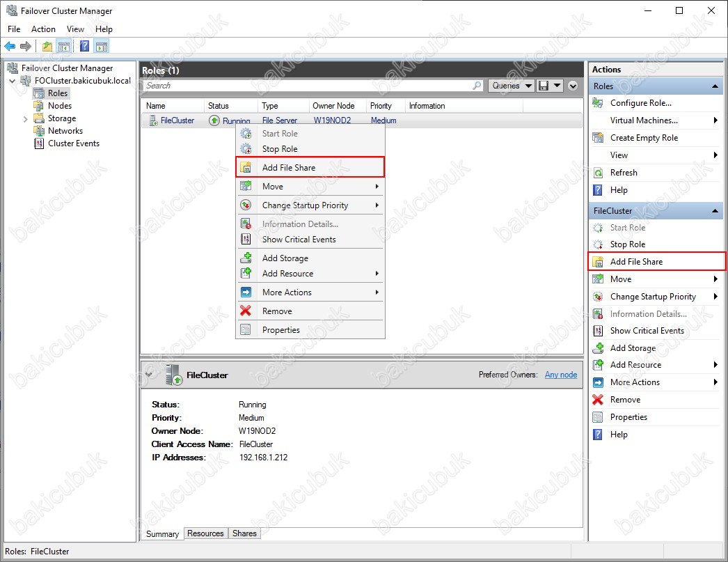Viewport: 728px width, 562px height.
Task: Expand the Storage tree node
Action: pos(25,119)
